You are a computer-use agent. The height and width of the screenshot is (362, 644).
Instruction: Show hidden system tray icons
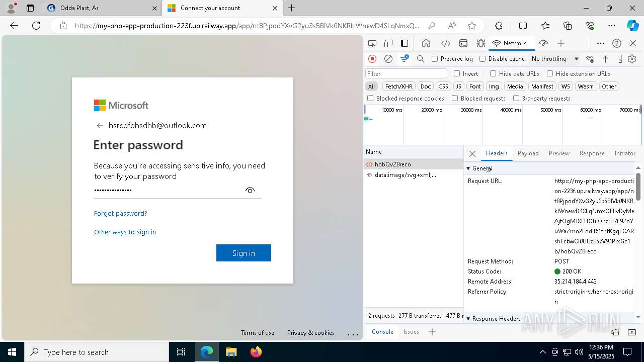pos(542,352)
